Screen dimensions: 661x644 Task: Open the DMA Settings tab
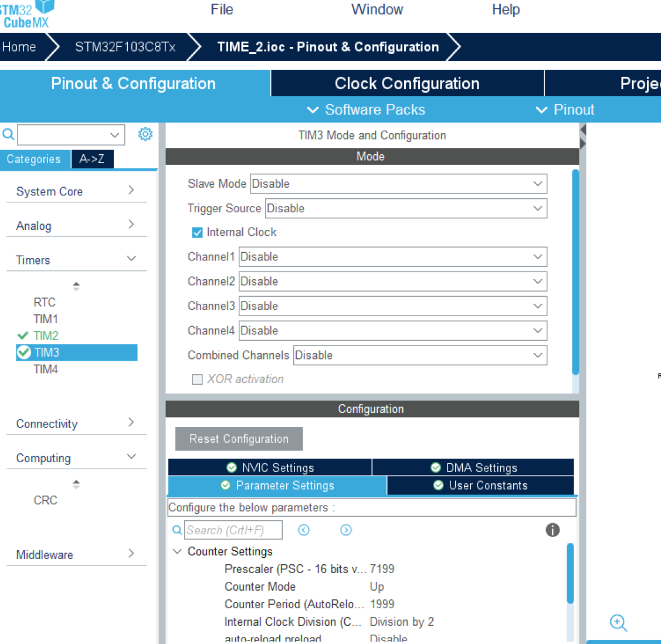pyautogui.click(x=473, y=467)
